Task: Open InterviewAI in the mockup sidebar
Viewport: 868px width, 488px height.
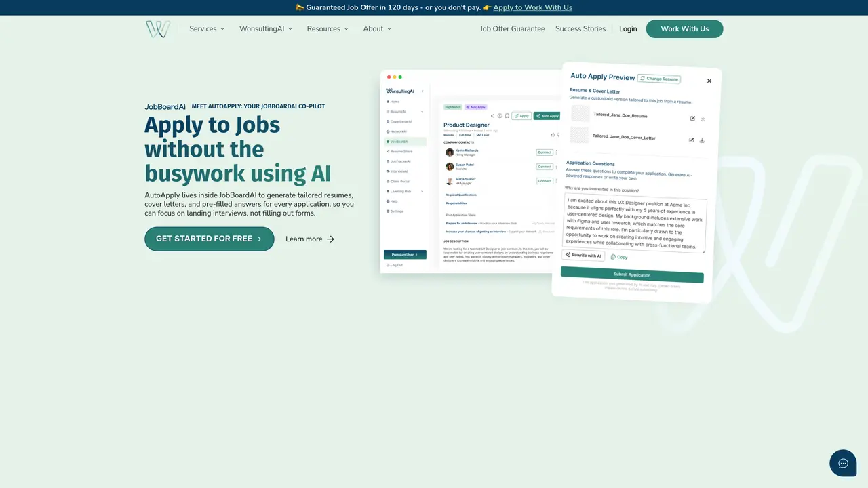Action: (x=397, y=171)
